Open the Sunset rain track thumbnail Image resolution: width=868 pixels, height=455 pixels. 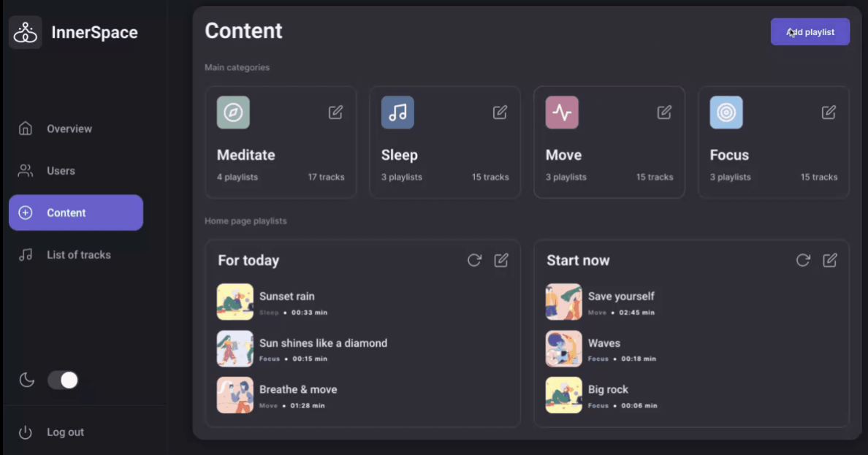tap(235, 302)
